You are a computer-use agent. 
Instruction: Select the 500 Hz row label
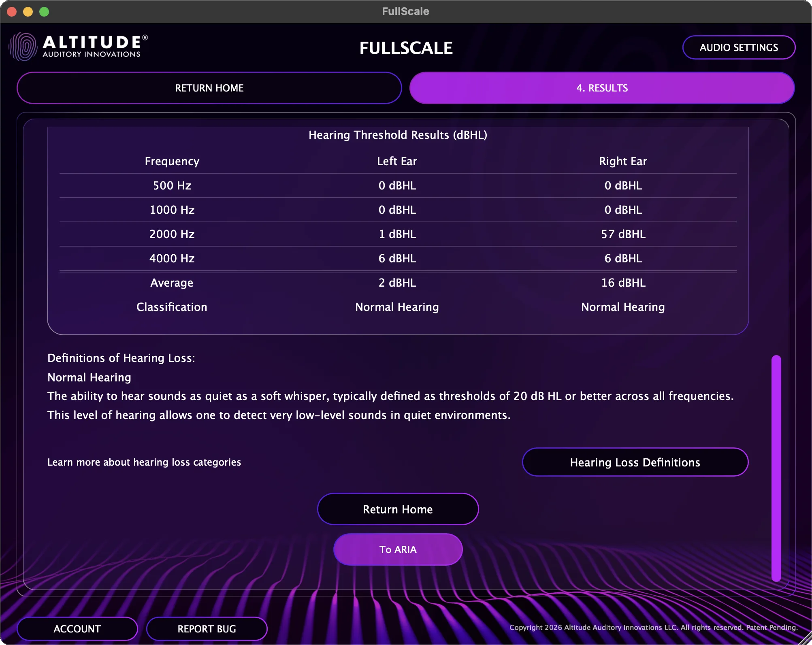(x=172, y=185)
